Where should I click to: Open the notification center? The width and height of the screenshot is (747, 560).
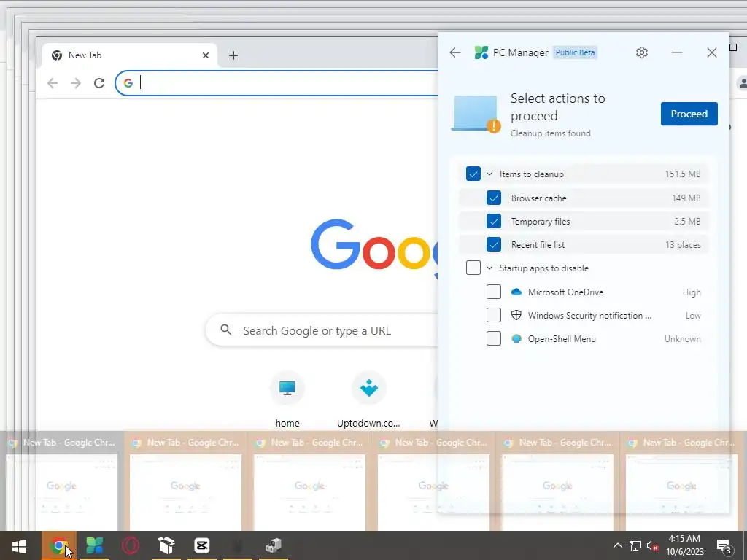[x=724, y=545]
